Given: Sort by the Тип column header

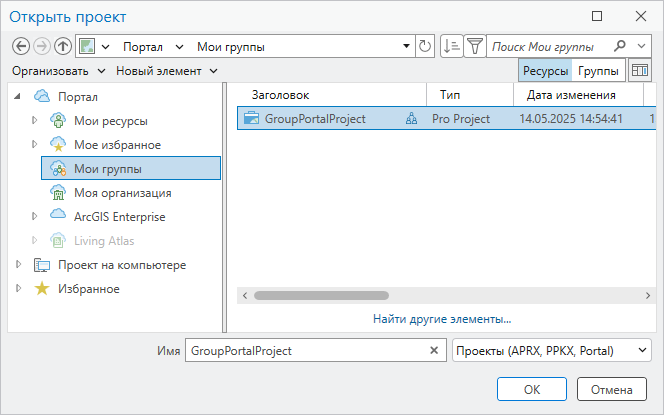Looking at the screenshot, I should (470, 95).
